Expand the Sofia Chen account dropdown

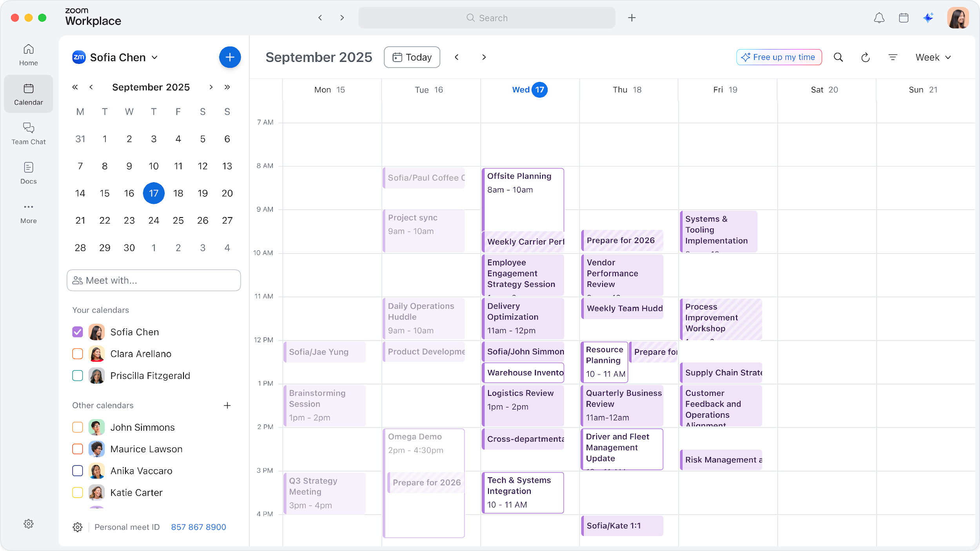(154, 58)
